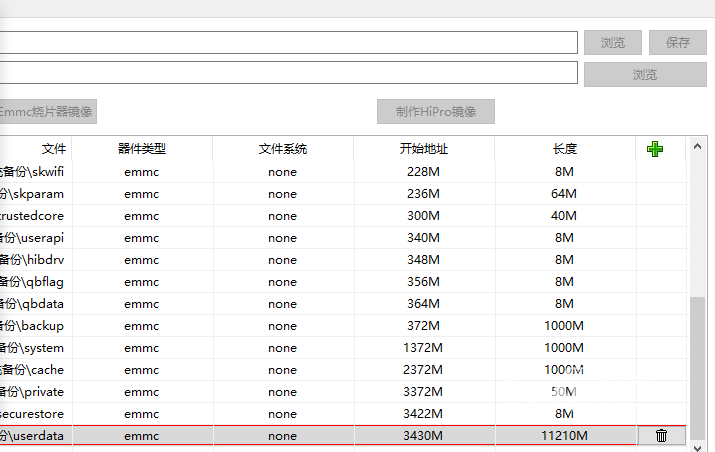Click start address 228M cell
This screenshot has height=452, width=715.
pos(424,172)
